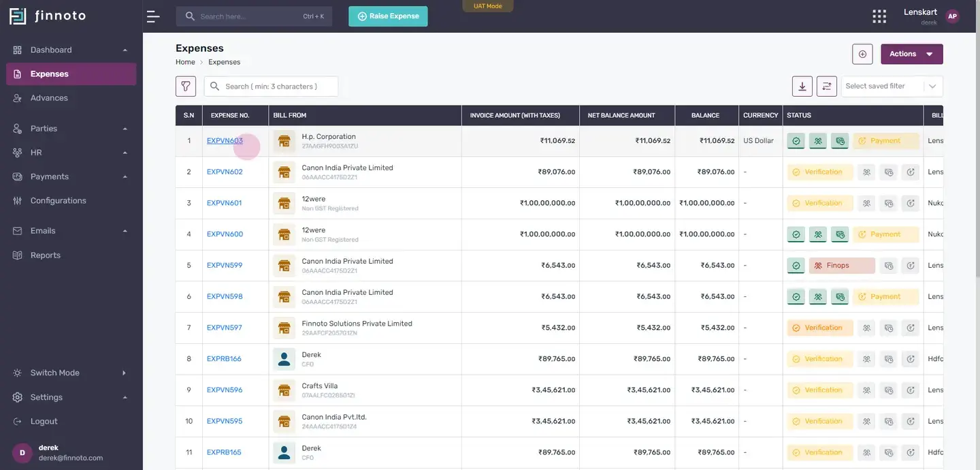
Task: Open expense EXPVN597 link
Action: (225, 328)
